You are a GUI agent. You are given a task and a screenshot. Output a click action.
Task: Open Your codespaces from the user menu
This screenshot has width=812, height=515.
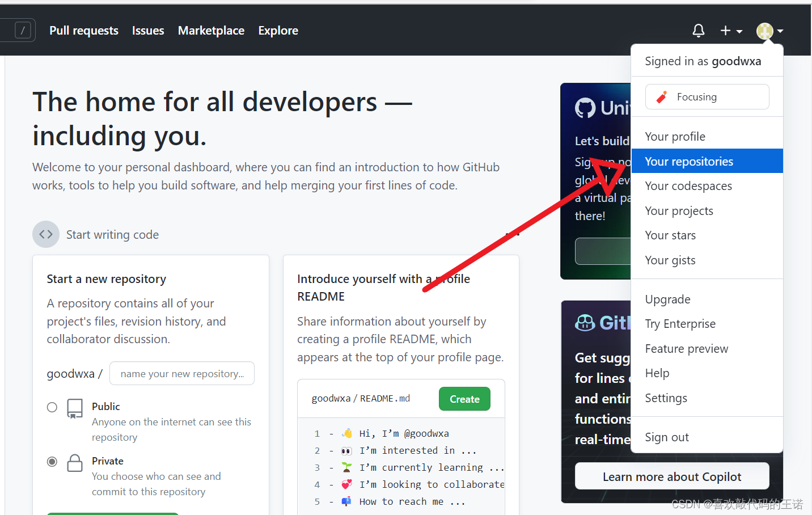(707, 186)
